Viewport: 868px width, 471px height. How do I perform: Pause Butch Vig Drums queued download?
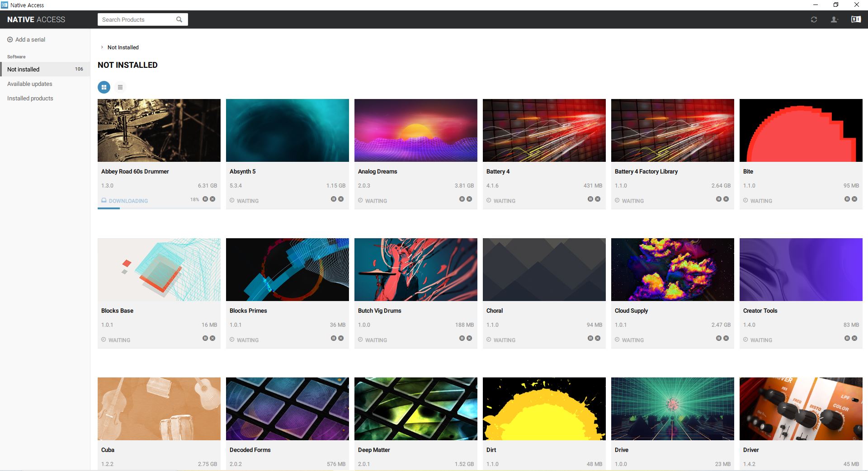(x=462, y=338)
